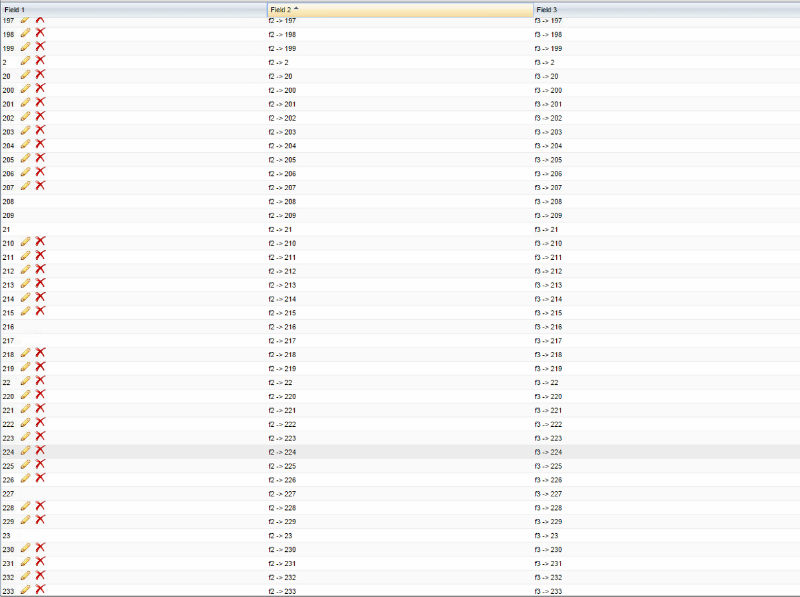Viewport: 800px width, 597px height.
Task: Select the cell "f2 -> 216"
Action: point(282,327)
